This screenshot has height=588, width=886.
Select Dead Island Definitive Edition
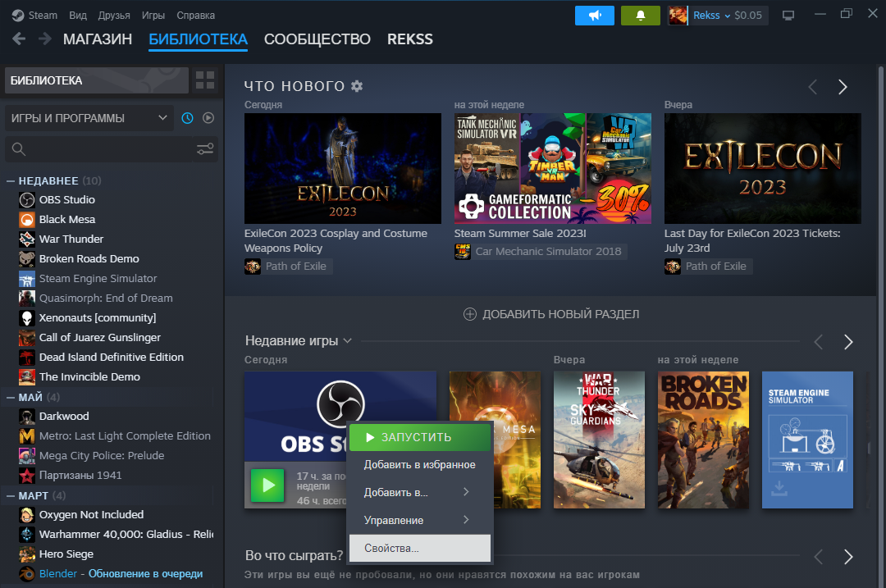112,357
